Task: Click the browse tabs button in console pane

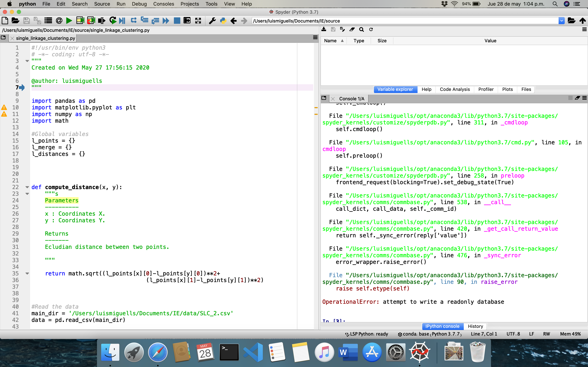Action: tap(324, 98)
